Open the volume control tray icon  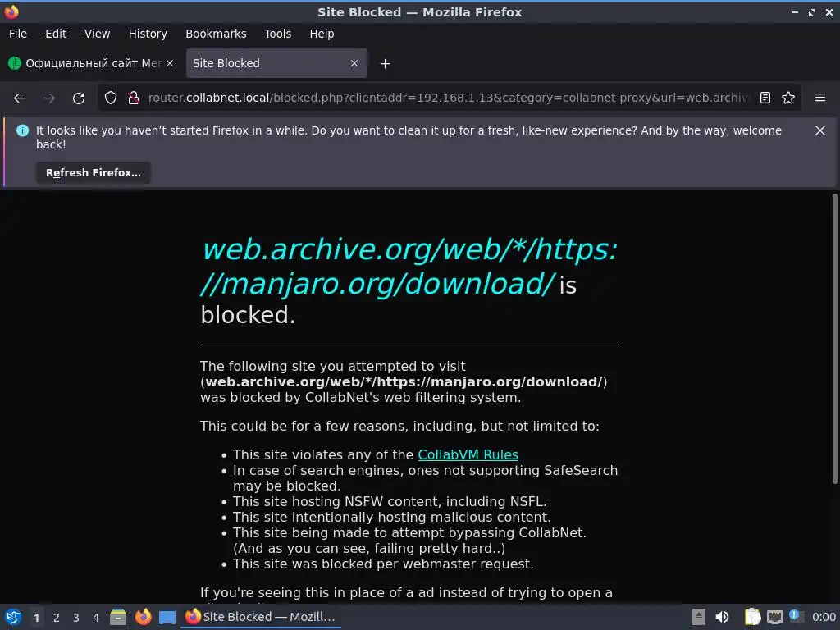(722, 617)
